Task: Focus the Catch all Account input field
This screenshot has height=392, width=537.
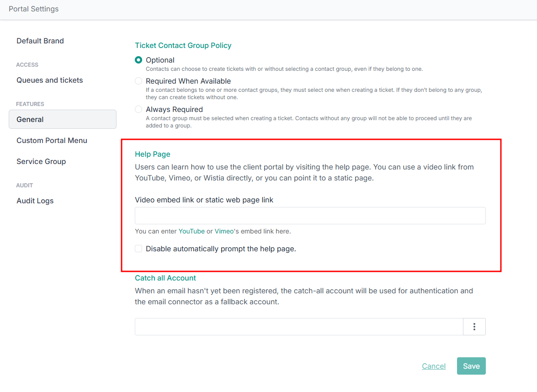Action: click(x=299, y=327)
